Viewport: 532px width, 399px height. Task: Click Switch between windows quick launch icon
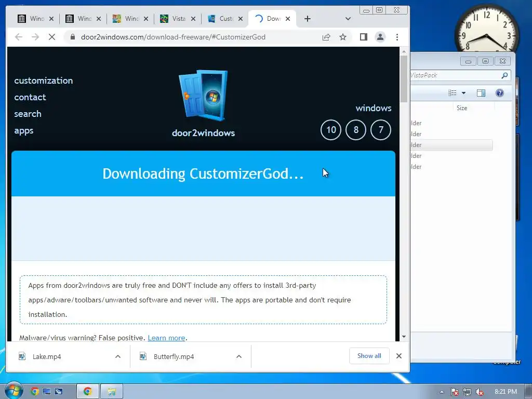tap(59, 392)
